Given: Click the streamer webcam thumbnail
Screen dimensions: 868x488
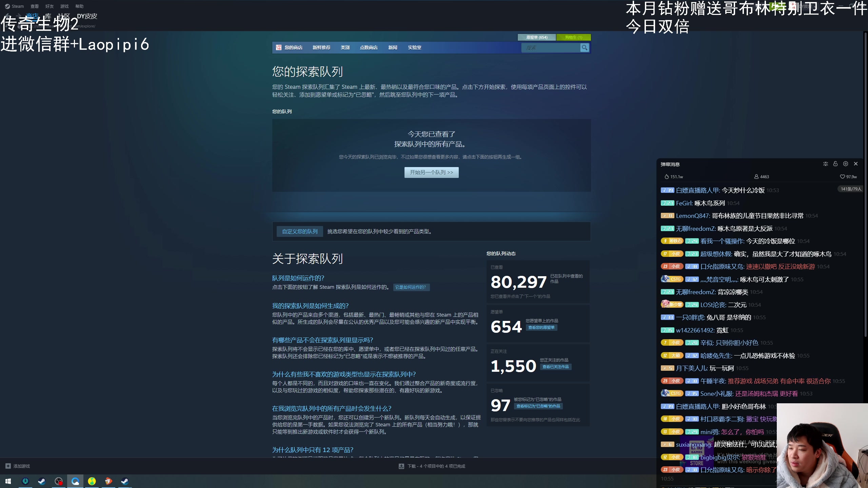Looking at the screenshot, I should click(x=822, y=446).
